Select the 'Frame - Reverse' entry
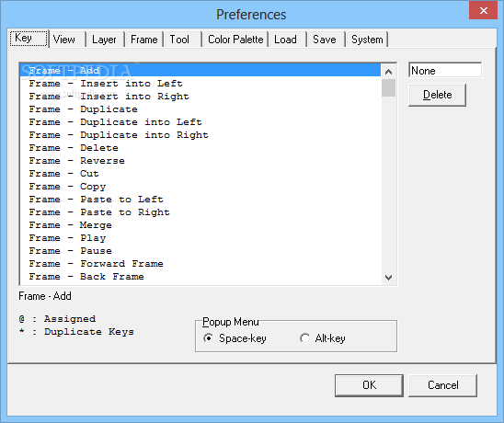 point(200,161)
